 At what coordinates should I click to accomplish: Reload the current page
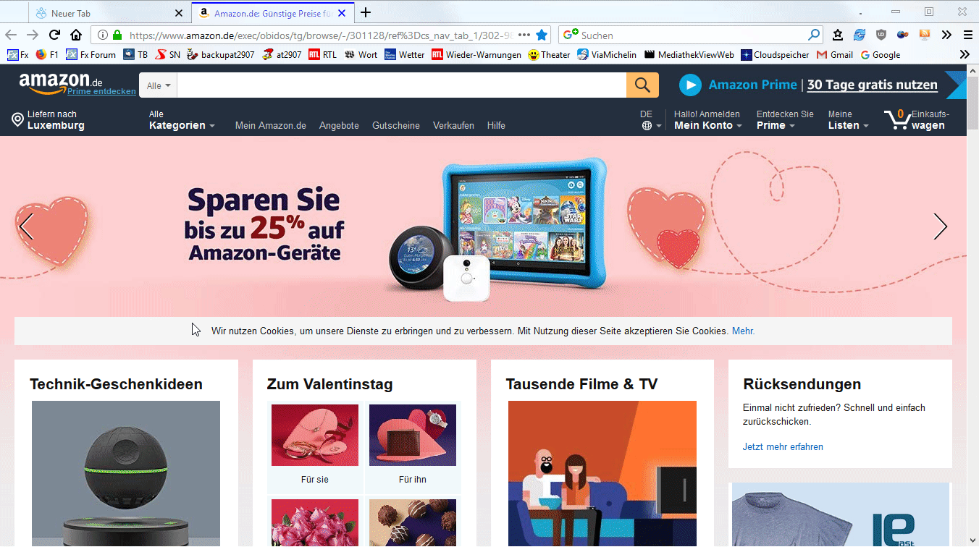(54, 35)
